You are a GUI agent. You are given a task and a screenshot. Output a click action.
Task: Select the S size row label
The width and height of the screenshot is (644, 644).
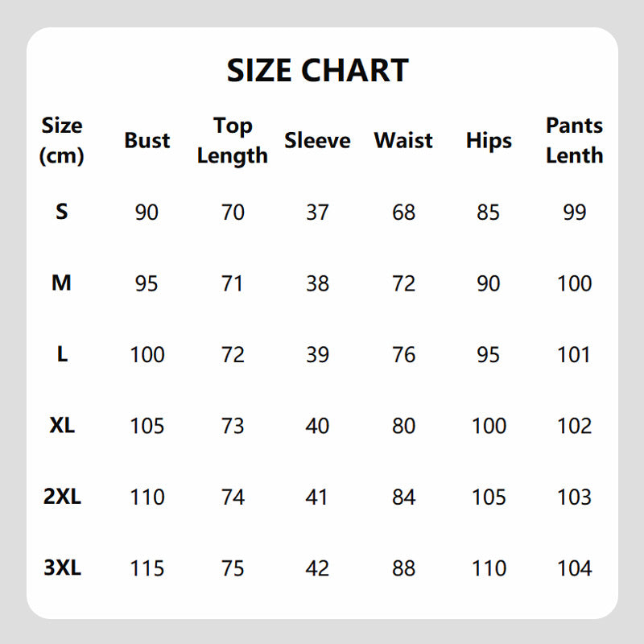(x=62, y=213)
